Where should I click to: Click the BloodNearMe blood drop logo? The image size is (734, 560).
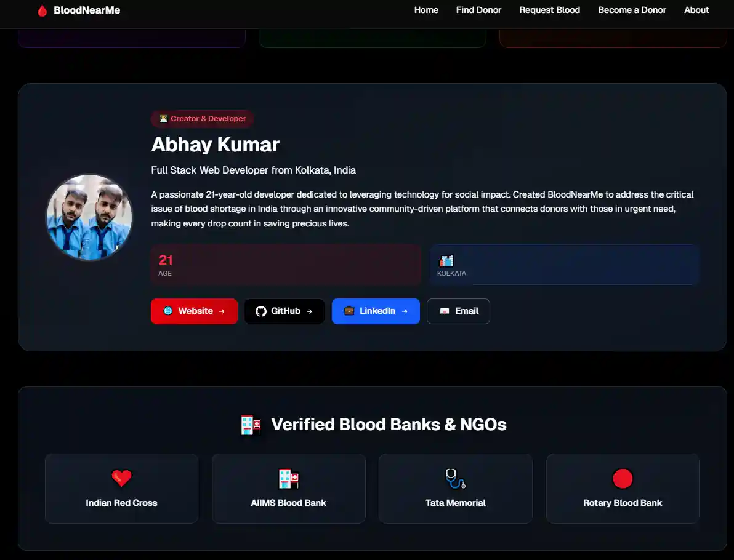(x=42, y=10)
